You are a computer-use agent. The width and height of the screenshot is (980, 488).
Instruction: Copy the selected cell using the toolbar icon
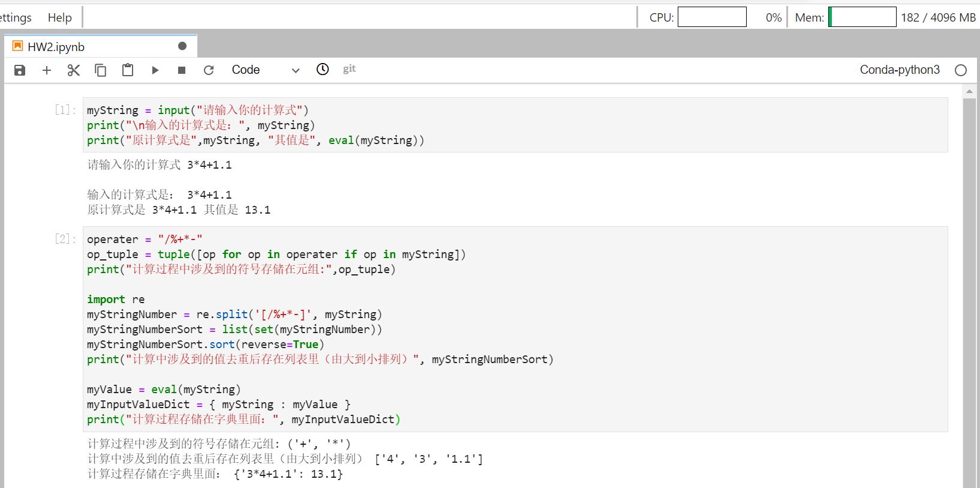point(101,70)
